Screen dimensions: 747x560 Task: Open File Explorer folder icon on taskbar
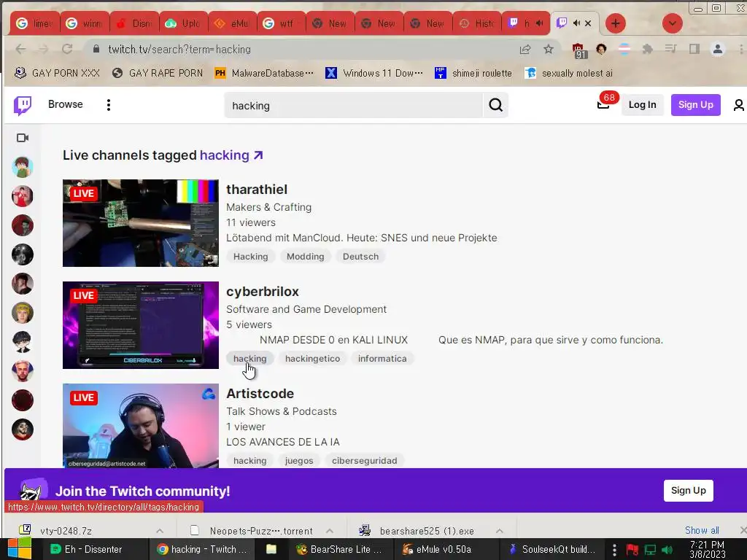pyautogui.click(x=271, y=549)
